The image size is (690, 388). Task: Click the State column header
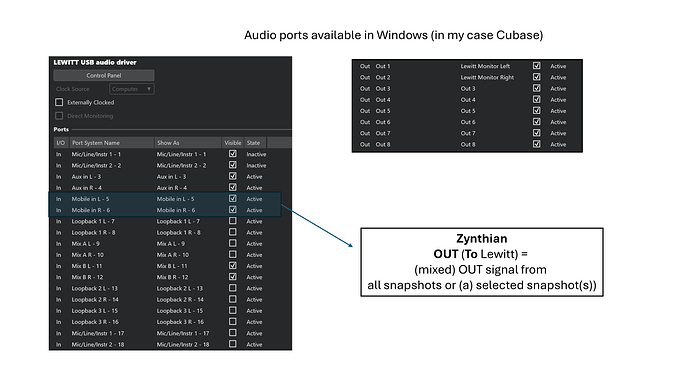click(255, 143)
